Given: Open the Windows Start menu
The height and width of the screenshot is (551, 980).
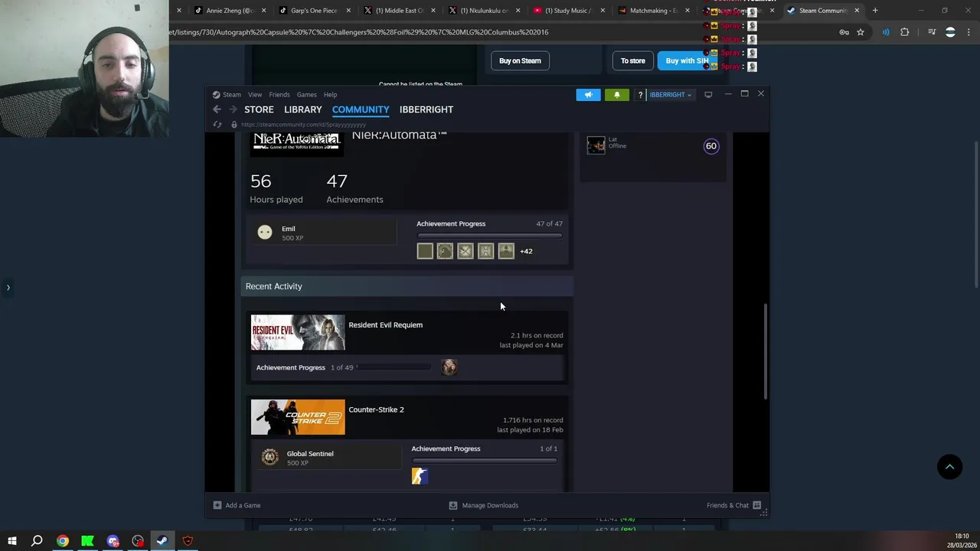Looking at the screenshot, I should pos(12,541).
